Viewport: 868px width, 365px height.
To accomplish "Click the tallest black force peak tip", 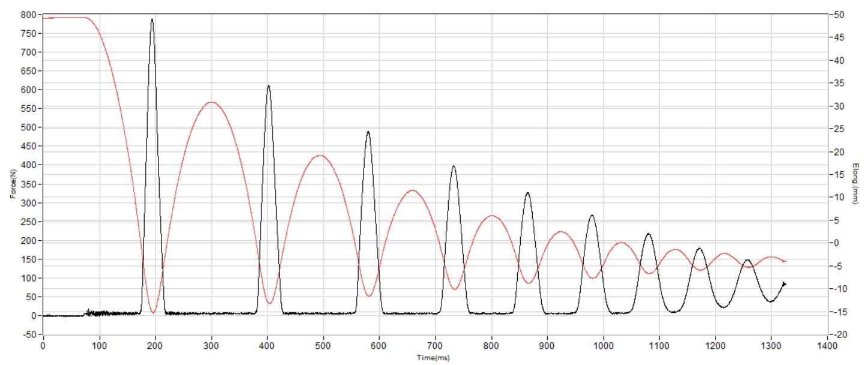I will (x=152, y=19).
